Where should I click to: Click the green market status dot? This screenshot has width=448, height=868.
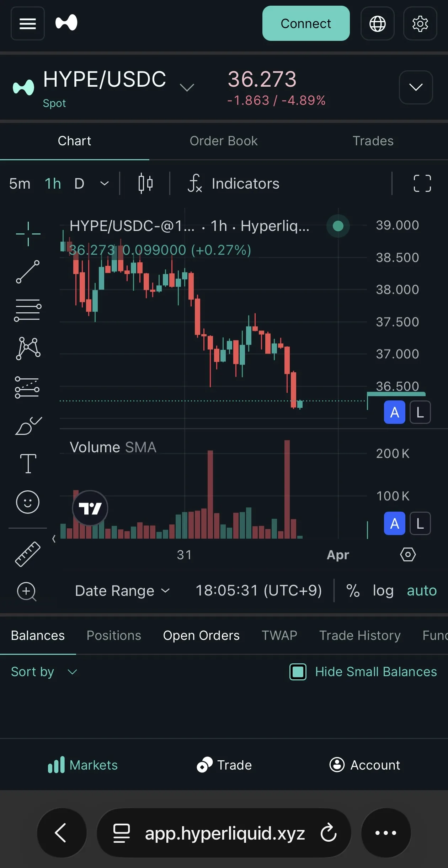(338, 226)
